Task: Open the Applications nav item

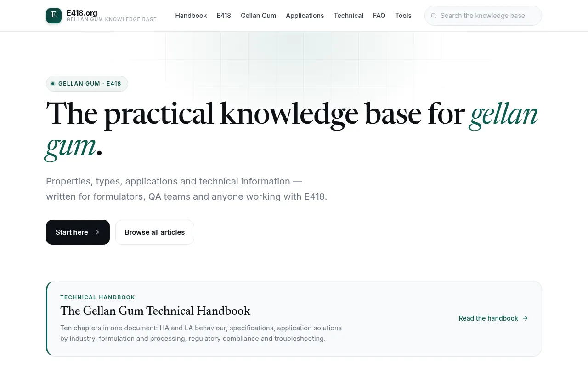Action: tap(305, 16)
